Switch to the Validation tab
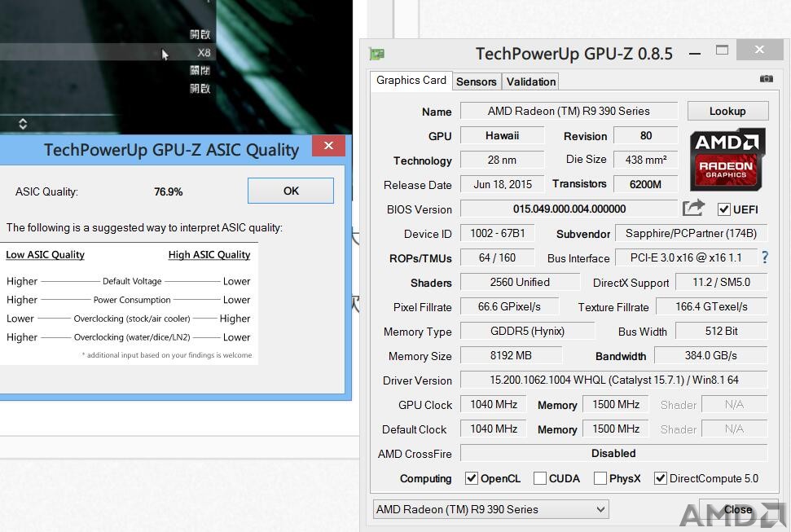 click(x=530, y=81)
